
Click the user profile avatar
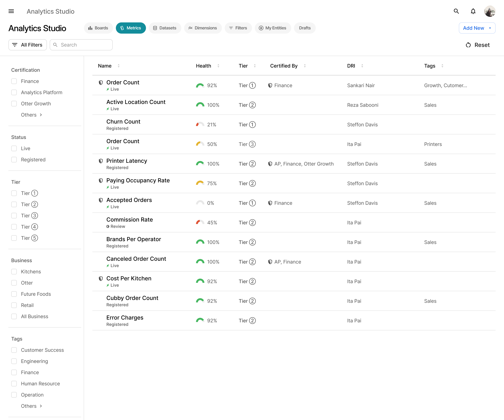(x=490, y=11)
